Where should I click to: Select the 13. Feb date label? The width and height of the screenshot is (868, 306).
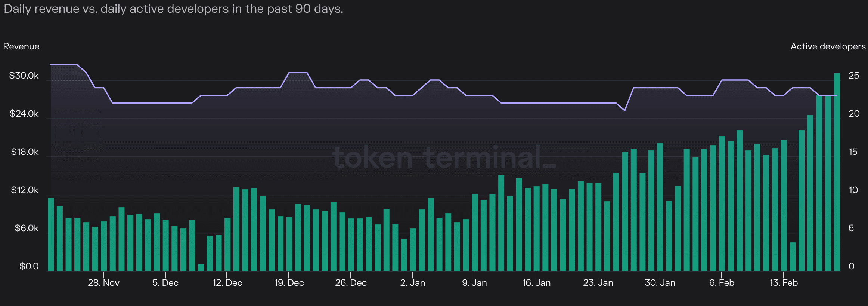pos(783,283)
